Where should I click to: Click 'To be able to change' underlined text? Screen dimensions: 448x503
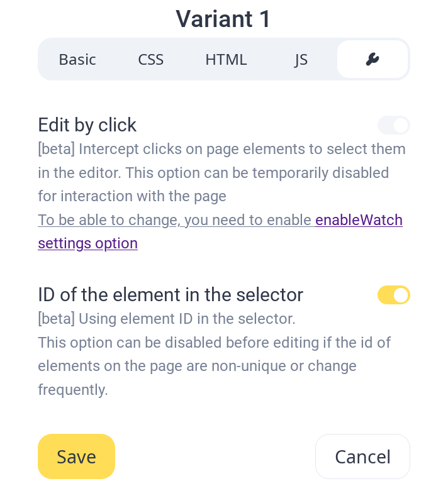click(x=174, y=220)
